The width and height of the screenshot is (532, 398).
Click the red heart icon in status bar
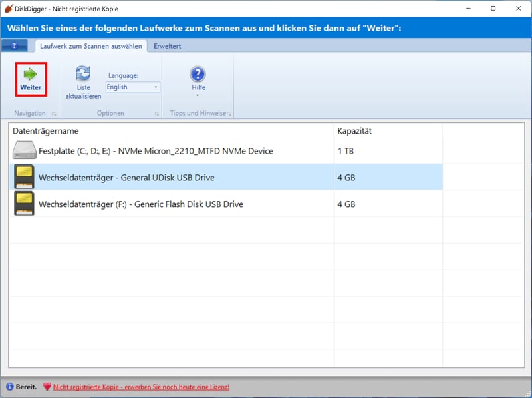pyautogui.click(x=47, y=387)
